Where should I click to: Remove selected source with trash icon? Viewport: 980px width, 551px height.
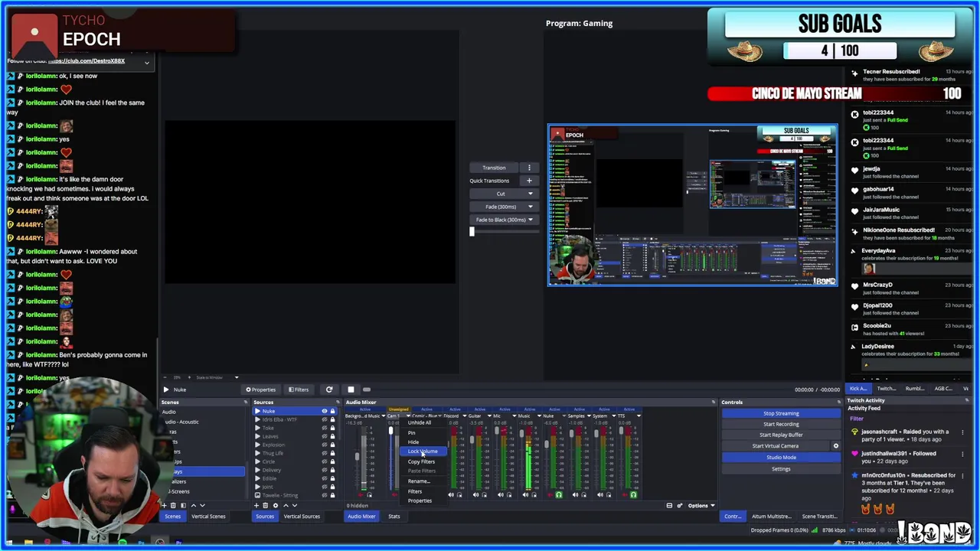266,505
